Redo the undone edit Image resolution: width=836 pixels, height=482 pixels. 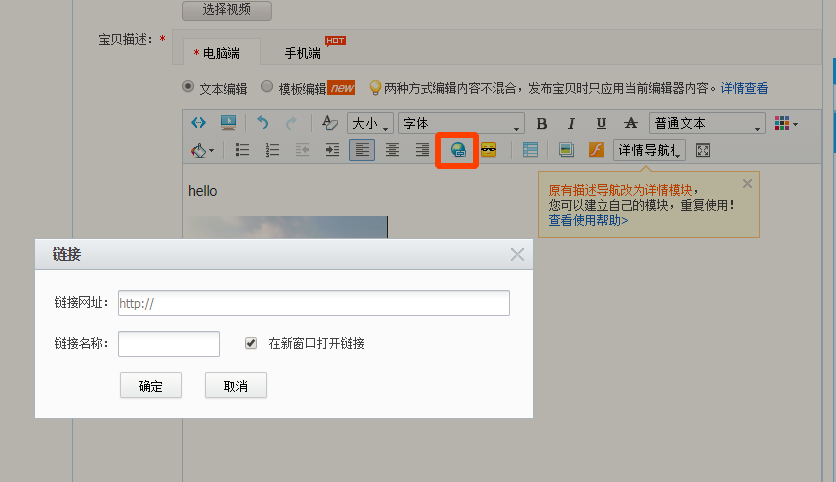(291, 123)
